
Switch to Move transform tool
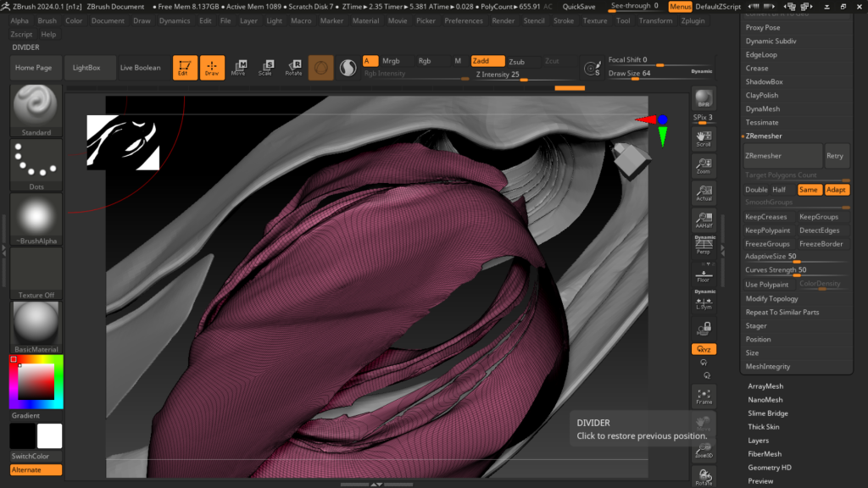pos(238,68)
